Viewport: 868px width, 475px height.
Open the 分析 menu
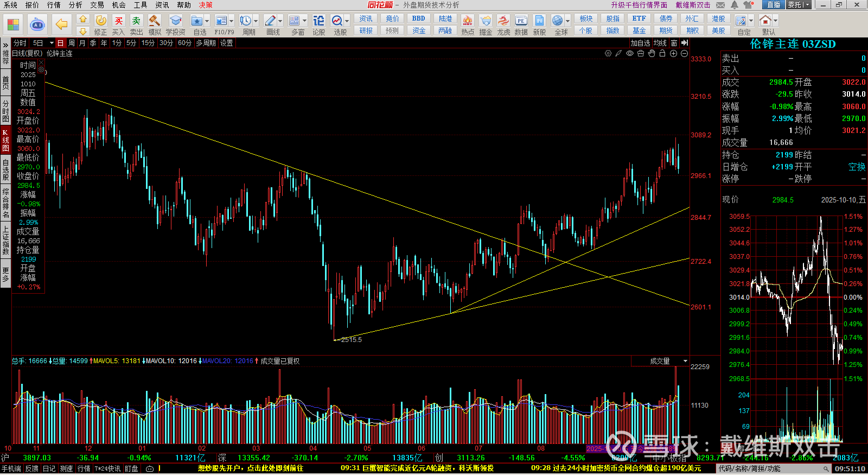click(x=75, y=5)
